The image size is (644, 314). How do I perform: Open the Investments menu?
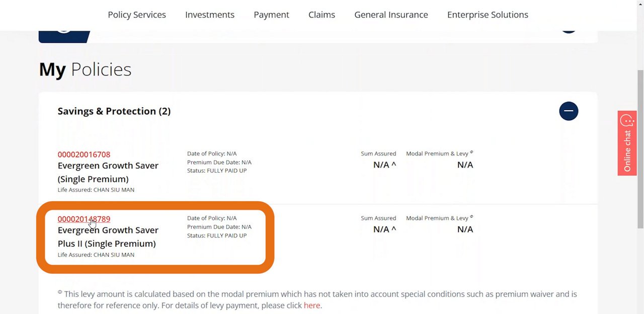(x=209, y=15)
